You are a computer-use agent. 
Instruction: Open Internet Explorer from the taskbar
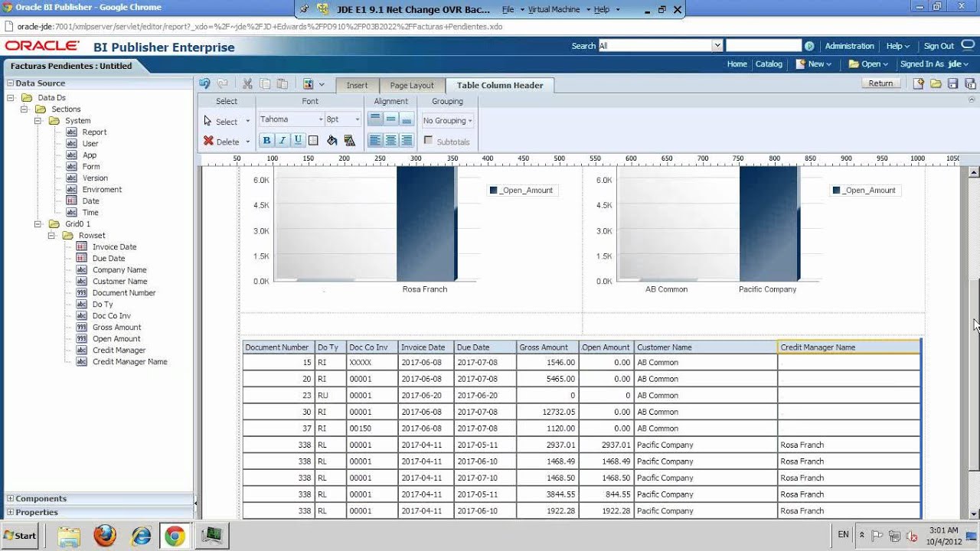[141, 536]
